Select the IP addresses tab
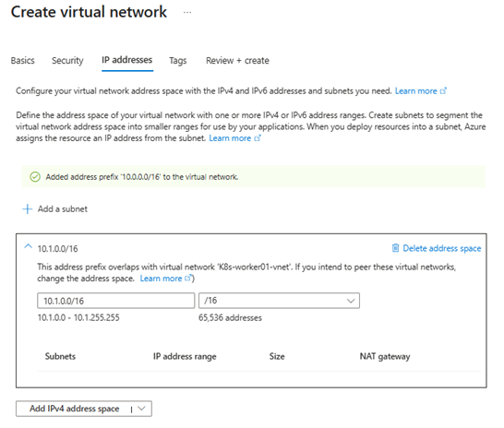 [x=127, y=60]
